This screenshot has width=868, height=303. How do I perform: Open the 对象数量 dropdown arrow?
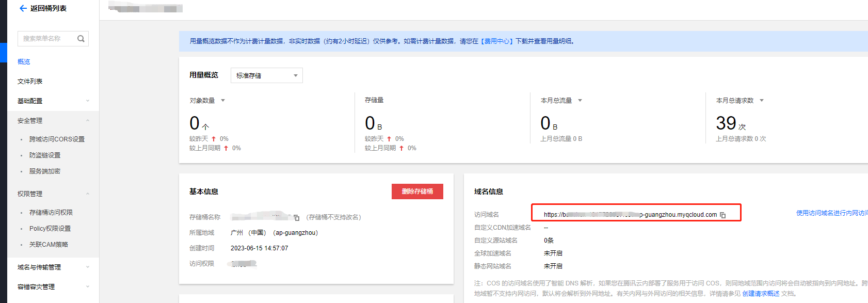pos(223,101)
